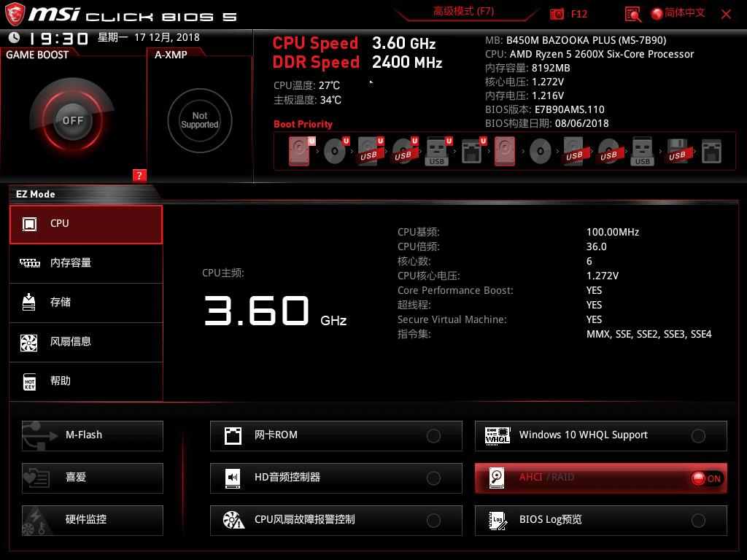Open the 风扇信息 fan info icon
Viewport: 747px width, 560px height.
30,342
